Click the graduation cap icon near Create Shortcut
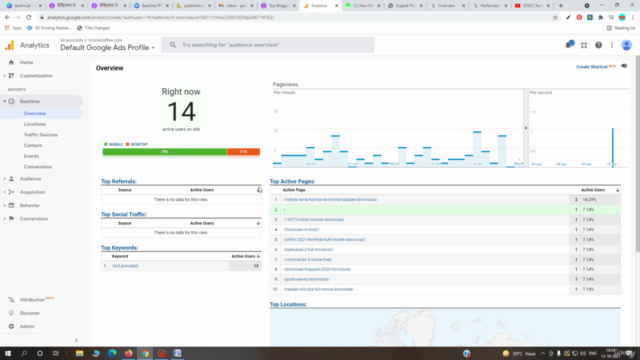This screenshot has height=360, width=640. click(x=624, y=66)
